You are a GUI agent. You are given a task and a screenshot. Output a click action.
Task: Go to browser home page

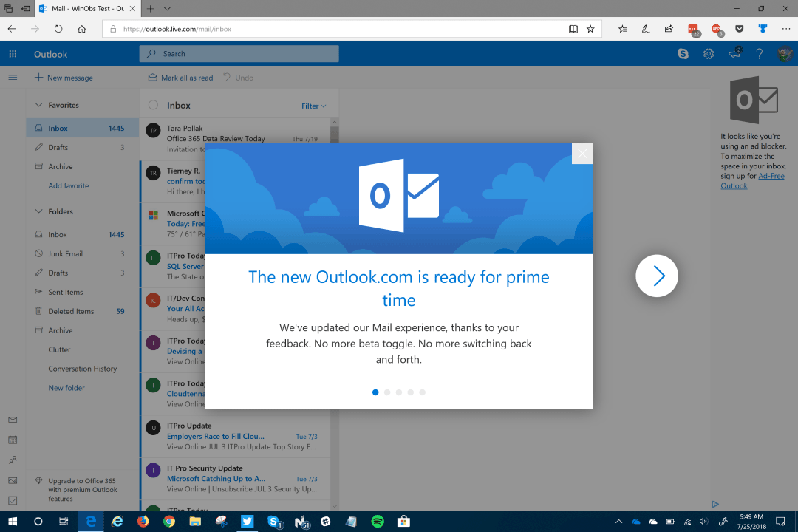click(81, 29)
